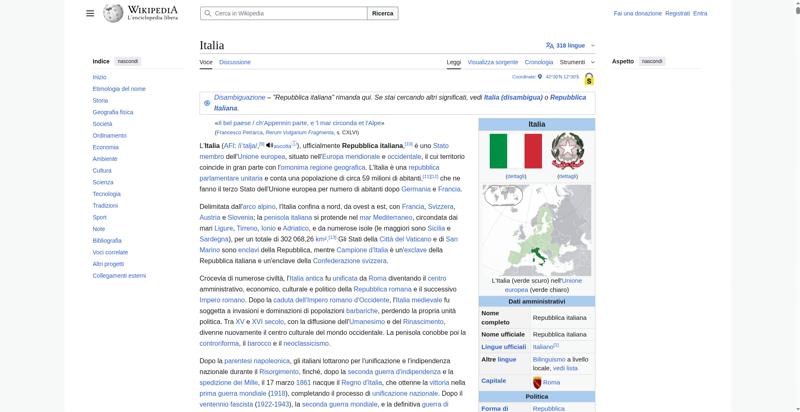Click the padlock protection icon
The width and height of the screenshot is (800, 412).
589,79
